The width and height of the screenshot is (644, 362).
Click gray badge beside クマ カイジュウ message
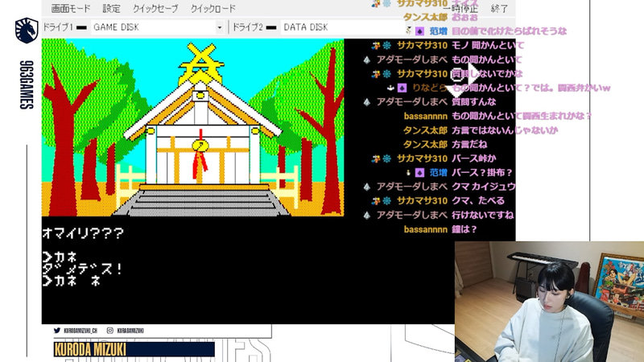click(367, 187)
